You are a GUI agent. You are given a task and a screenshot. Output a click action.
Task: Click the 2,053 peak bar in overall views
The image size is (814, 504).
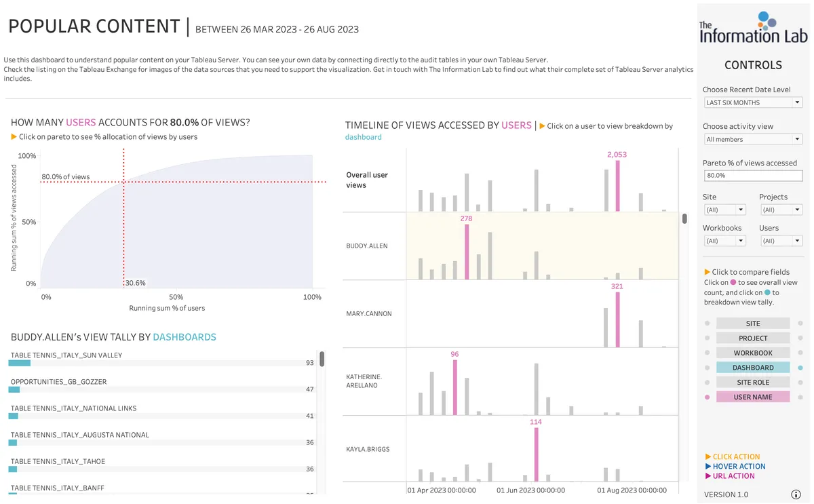[617, 185]
